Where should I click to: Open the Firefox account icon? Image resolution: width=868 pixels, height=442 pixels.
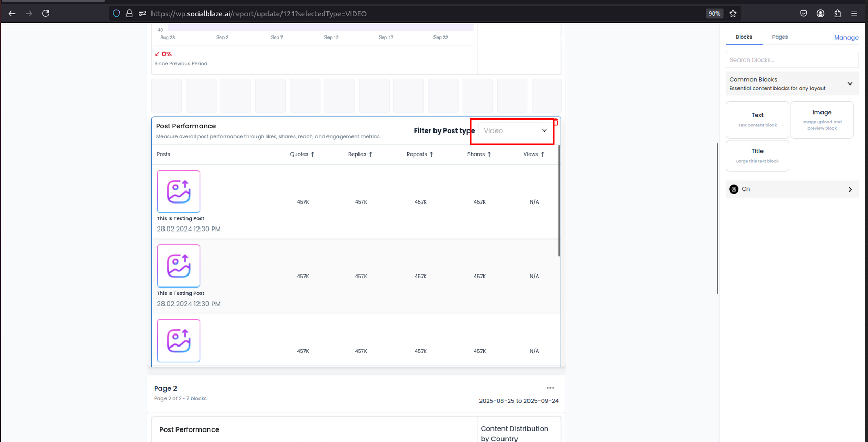[820, 14]
